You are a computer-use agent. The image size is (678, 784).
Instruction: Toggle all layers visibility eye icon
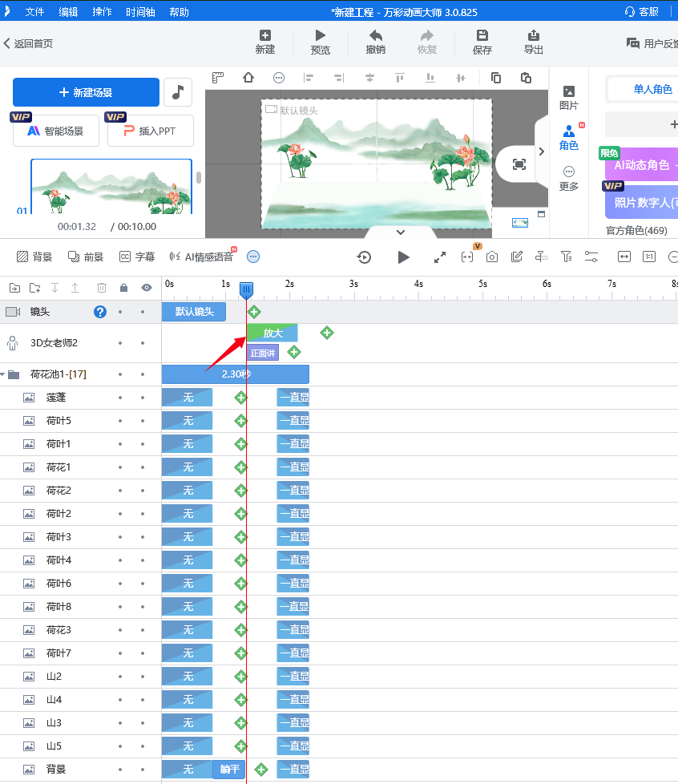click(146, 288)
